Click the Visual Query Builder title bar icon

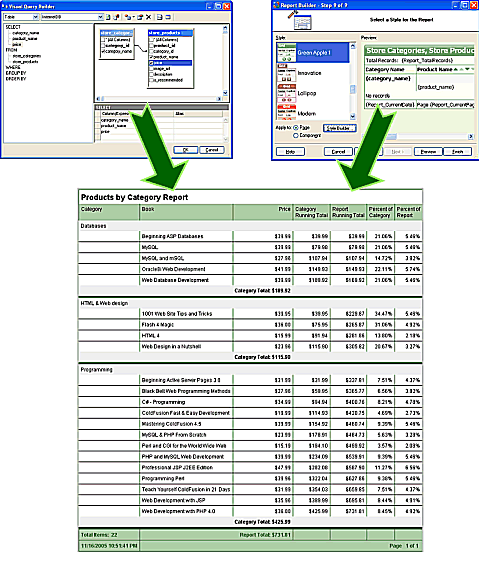click(4, 6)
